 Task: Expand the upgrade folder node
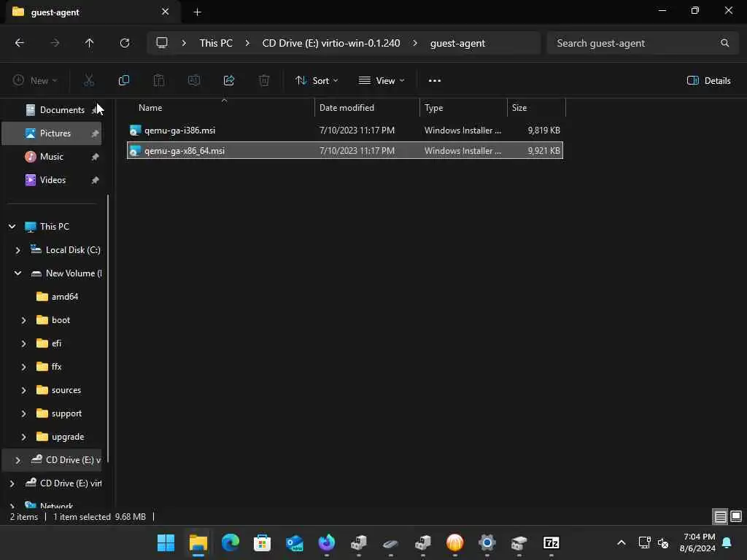click(x=24, y=437)
